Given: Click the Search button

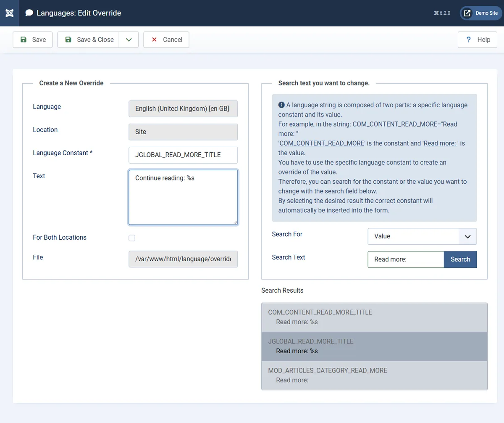Looking at the screenshot, I should click(460, 259).
